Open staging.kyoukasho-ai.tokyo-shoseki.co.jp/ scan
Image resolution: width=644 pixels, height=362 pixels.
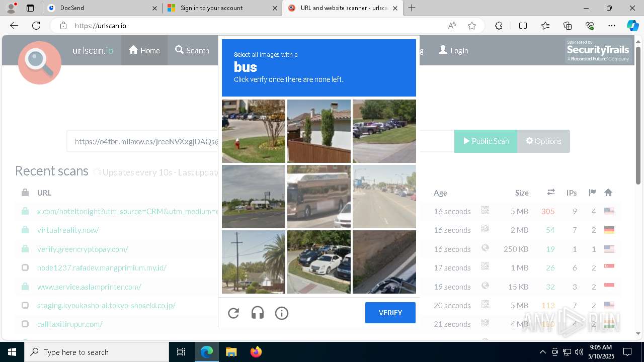(106, 306)
